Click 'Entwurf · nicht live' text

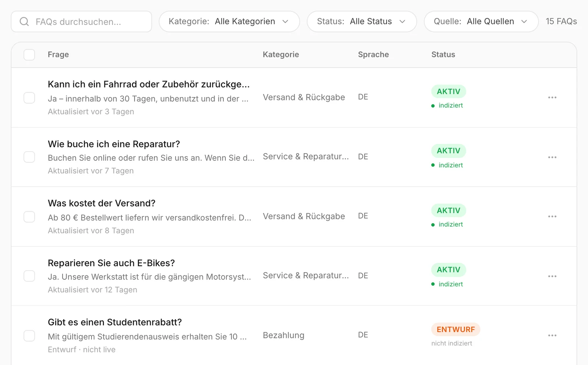[82, 350]
